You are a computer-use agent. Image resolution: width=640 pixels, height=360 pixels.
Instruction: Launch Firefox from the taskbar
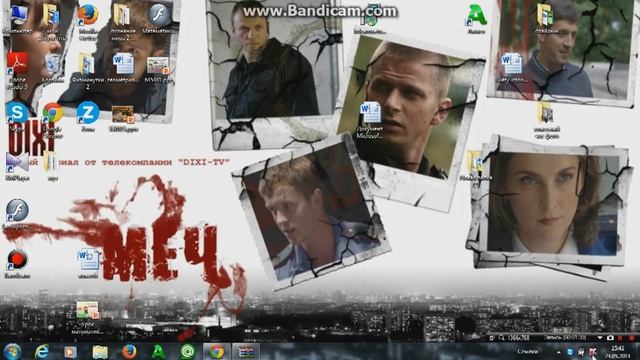tap(129, 351)
